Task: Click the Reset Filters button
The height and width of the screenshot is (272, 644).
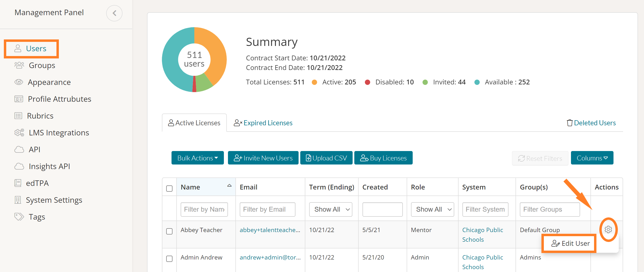Action: (x=540, y=158)
